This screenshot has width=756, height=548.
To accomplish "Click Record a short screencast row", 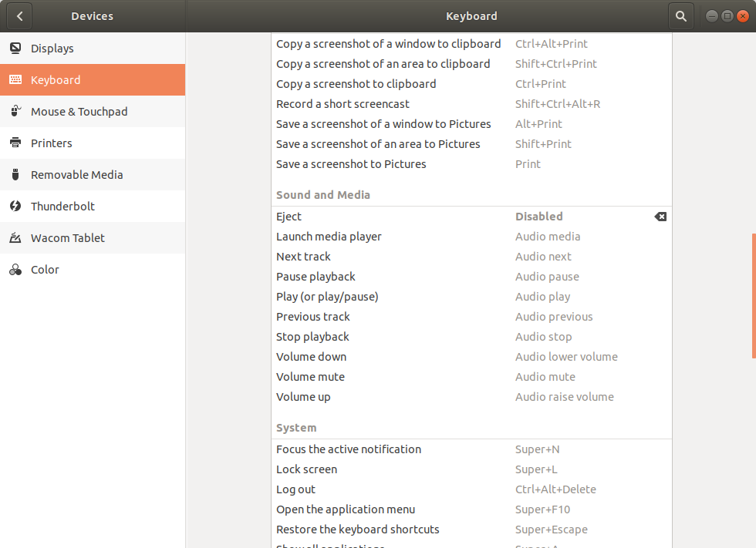I will [x=471, y=104].
